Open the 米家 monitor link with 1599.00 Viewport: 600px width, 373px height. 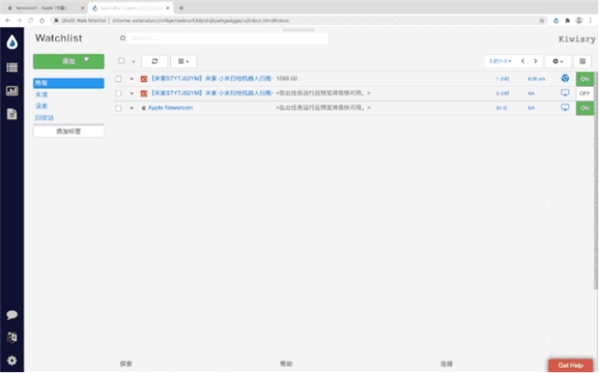click(x=212, y=78)
